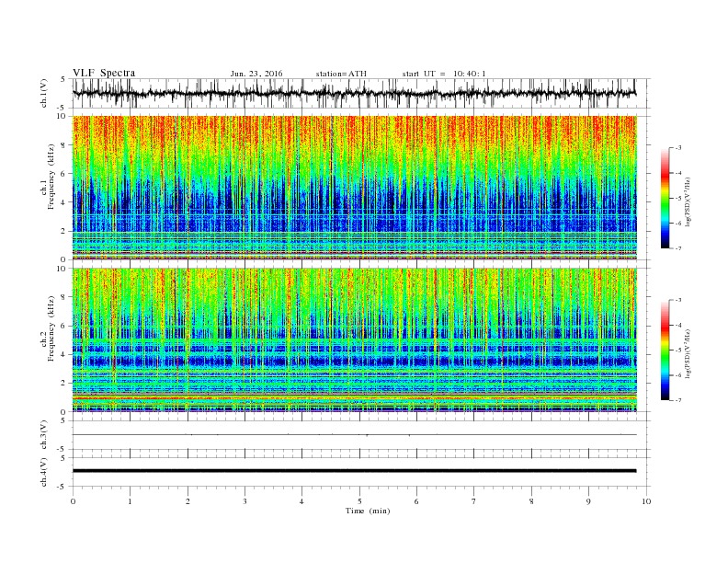This screenshot has height=563, width=728.
Task: Click time axis tick label "0"
Action: tap(73, 501)
